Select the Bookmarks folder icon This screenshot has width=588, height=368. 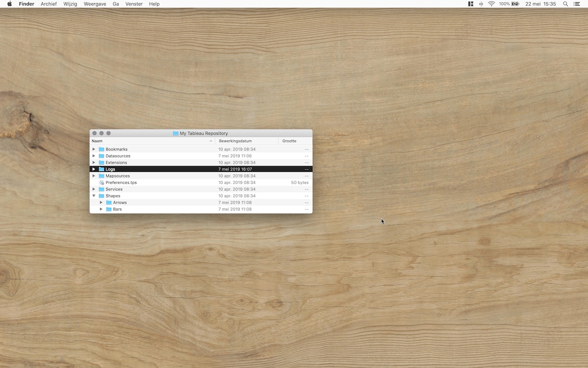[x=102, y=149]
